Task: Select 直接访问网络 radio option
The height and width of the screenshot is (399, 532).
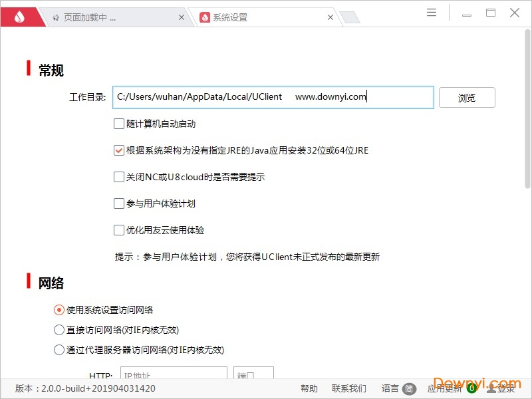Action: pos(59,329)
